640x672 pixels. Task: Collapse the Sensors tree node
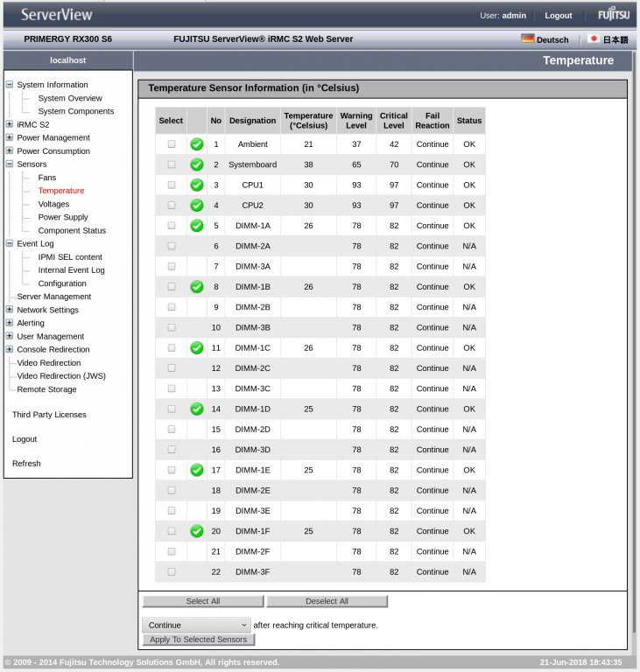point(10,164)
